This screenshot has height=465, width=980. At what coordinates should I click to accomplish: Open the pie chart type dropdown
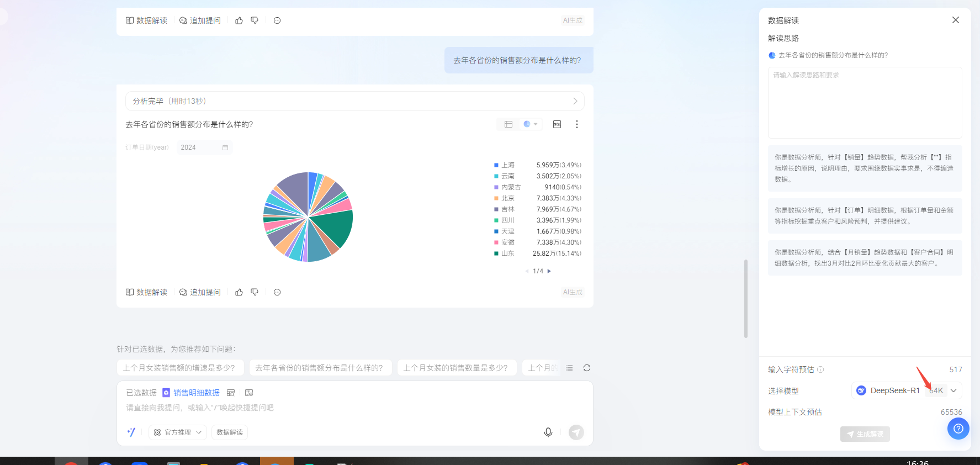tap(530, 124)
